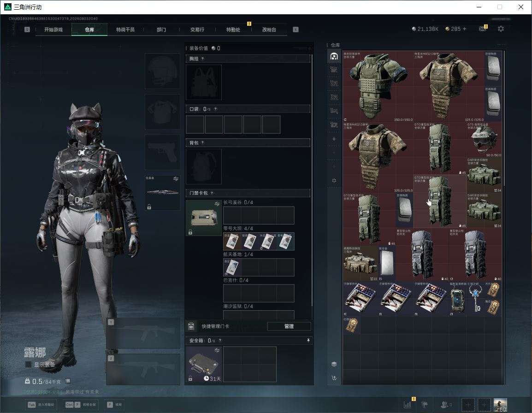Viewport: 532px width, 413px height.
Task: Open the 改枪台 tab
Action: 269,29
